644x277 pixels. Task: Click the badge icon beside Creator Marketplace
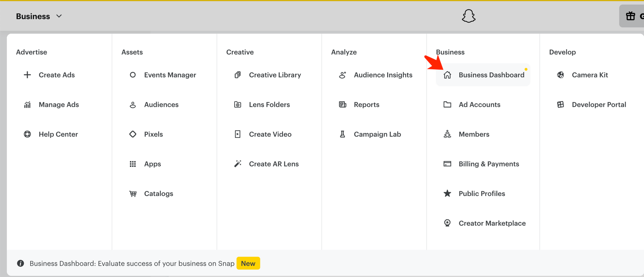click(448, 223)
